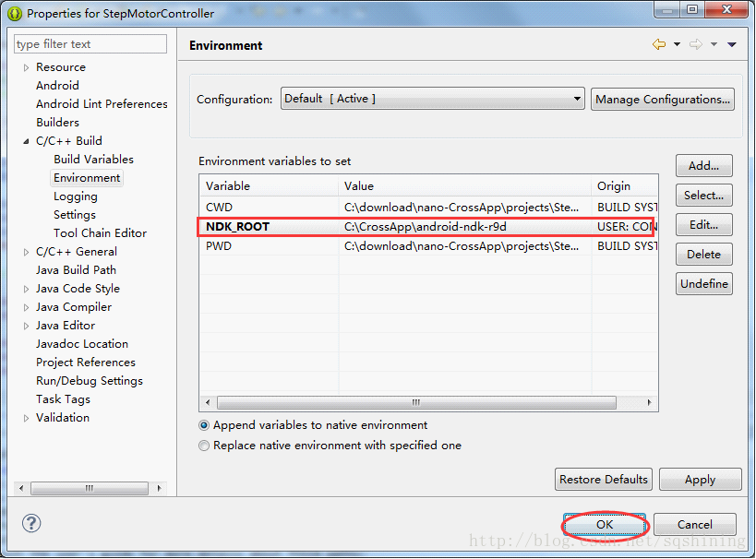Screen dimensions: 756x559
Task: Select the PWD variable row
Action: click(428, 245)
